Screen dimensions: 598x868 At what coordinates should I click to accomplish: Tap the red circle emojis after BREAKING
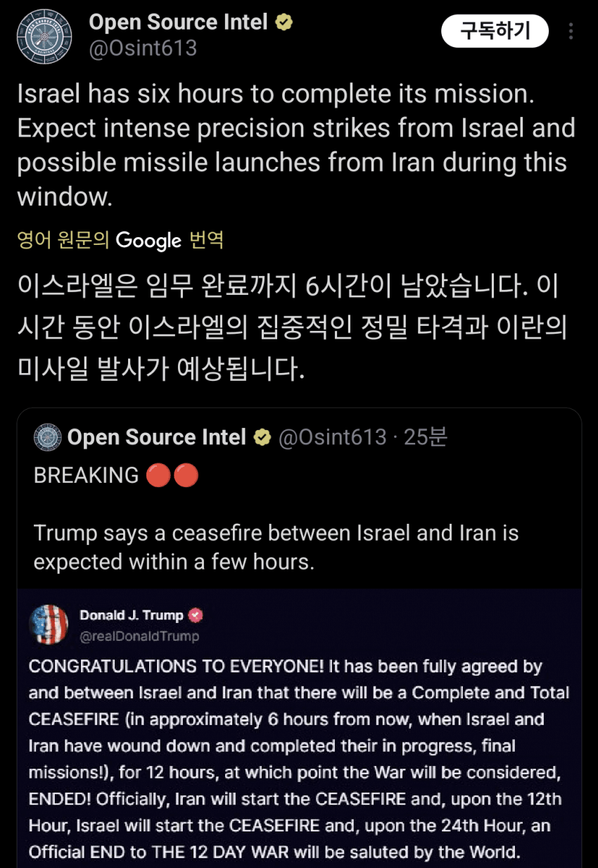click(172, 475)
